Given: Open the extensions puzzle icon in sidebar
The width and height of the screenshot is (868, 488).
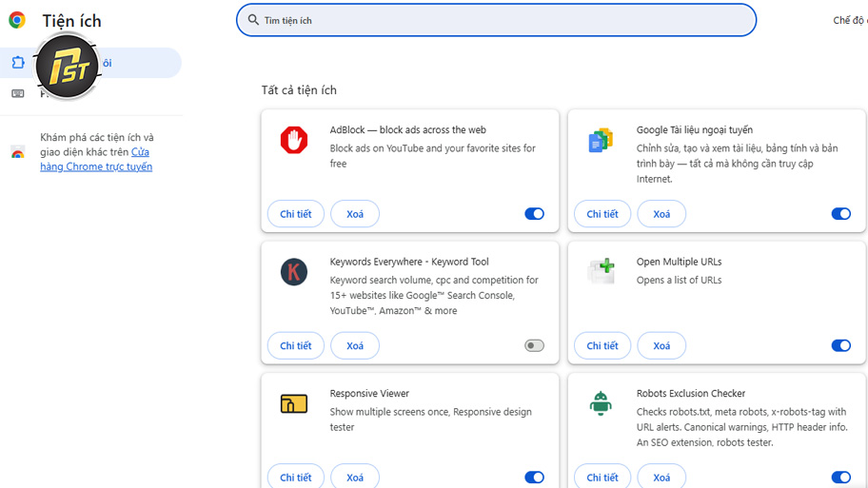Looking at the screenshot, I should coord(18,63).
